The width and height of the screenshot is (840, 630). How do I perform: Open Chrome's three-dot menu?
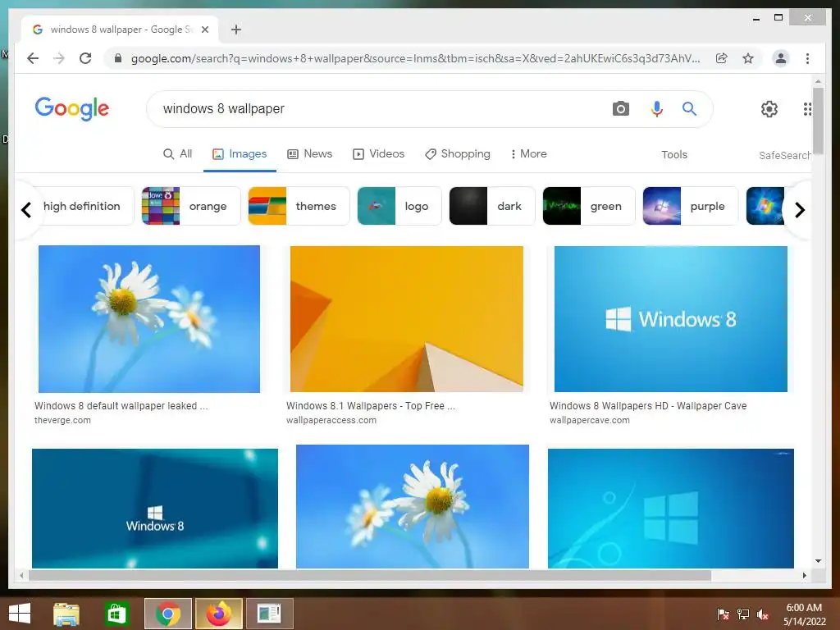point(807,58)
